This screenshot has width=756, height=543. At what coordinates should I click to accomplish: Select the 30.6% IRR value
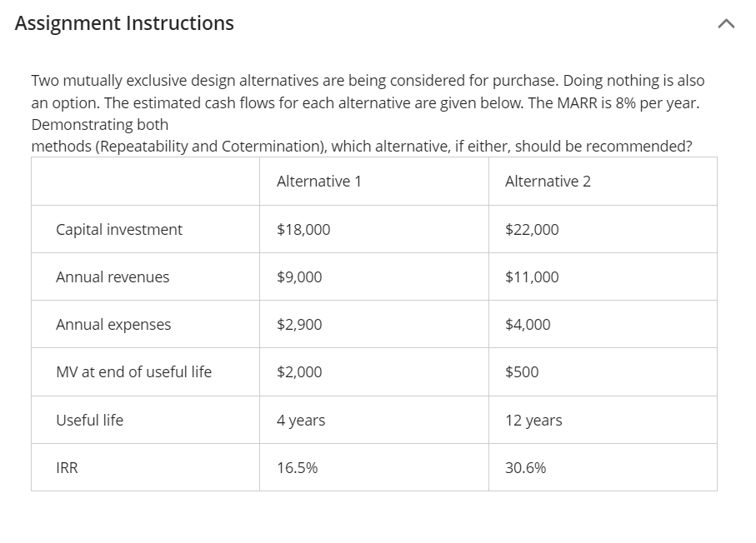(x=525, y=467)
